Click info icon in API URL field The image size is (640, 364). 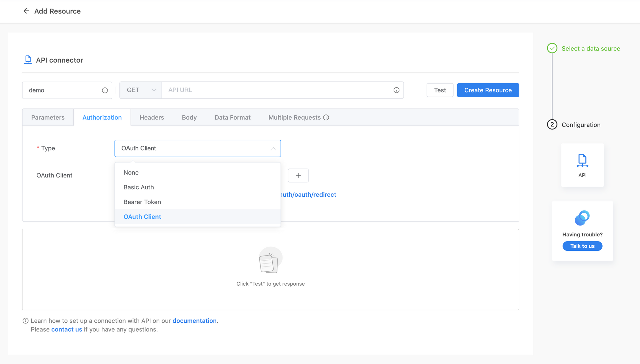click(x=396, y=90)
